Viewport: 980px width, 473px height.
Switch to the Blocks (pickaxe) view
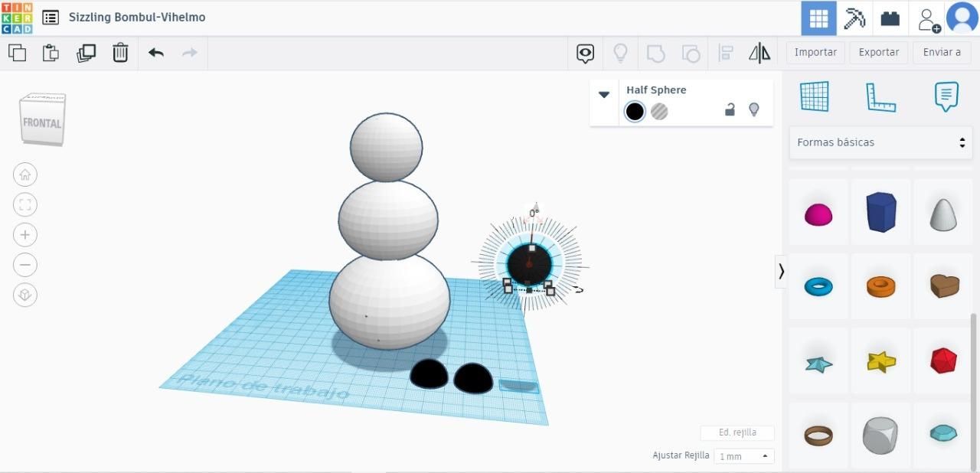[854, 18]
